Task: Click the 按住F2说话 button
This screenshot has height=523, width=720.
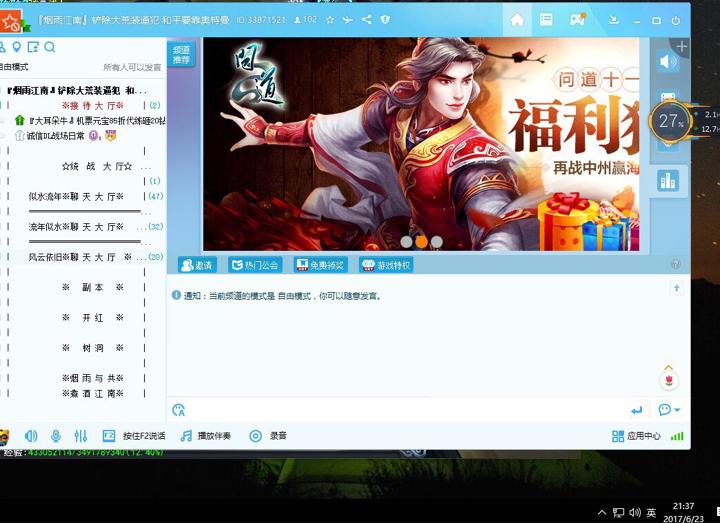Action: click(x=134, y=436)
